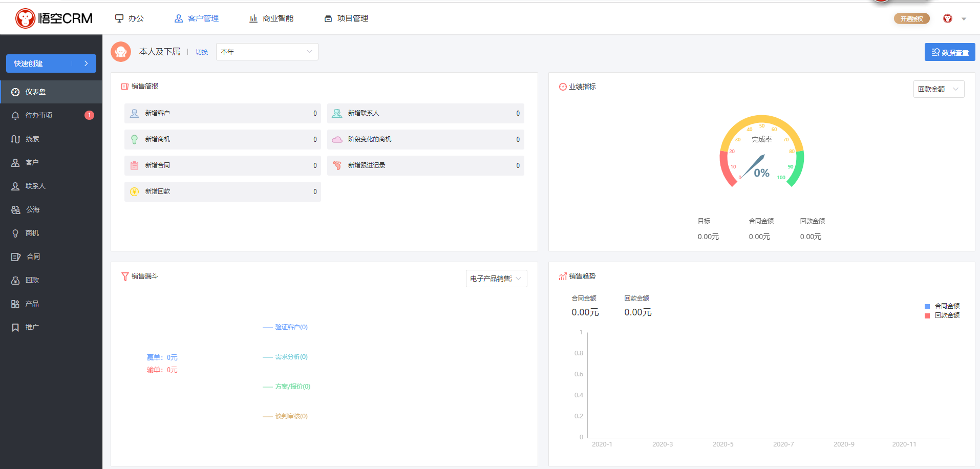980x469 pixels.
Task: Click the 客户 sidebar icon
Action: pos(15,163)
